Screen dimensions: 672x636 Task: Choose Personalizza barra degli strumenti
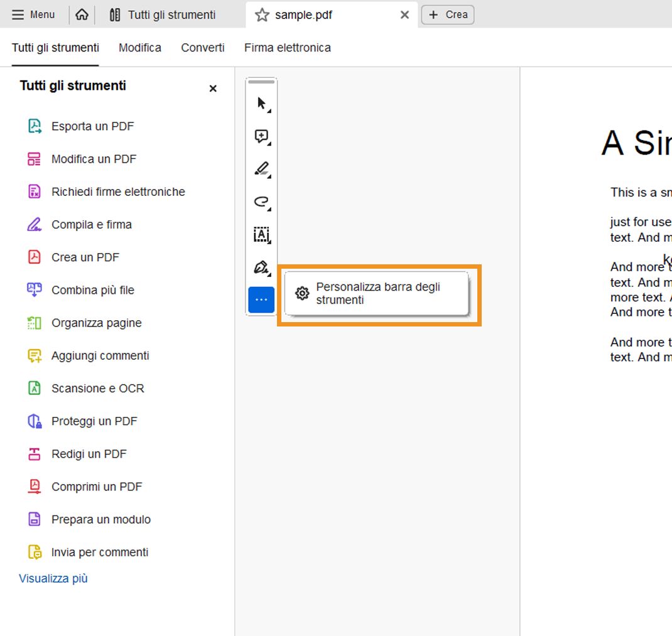coord(377,294)
